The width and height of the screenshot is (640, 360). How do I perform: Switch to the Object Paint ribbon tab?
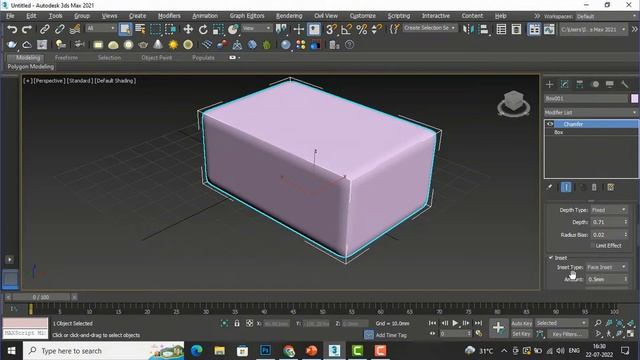156,58
